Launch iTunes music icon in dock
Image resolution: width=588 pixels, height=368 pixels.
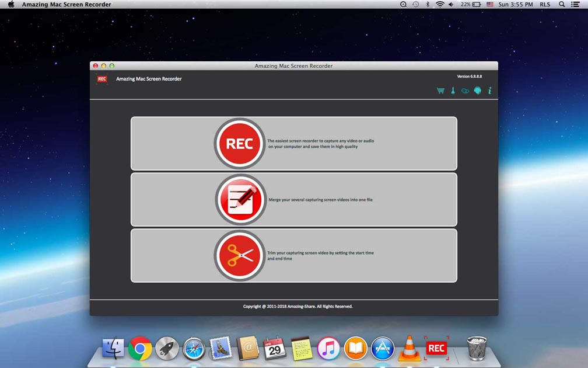(x=328, y=349)
